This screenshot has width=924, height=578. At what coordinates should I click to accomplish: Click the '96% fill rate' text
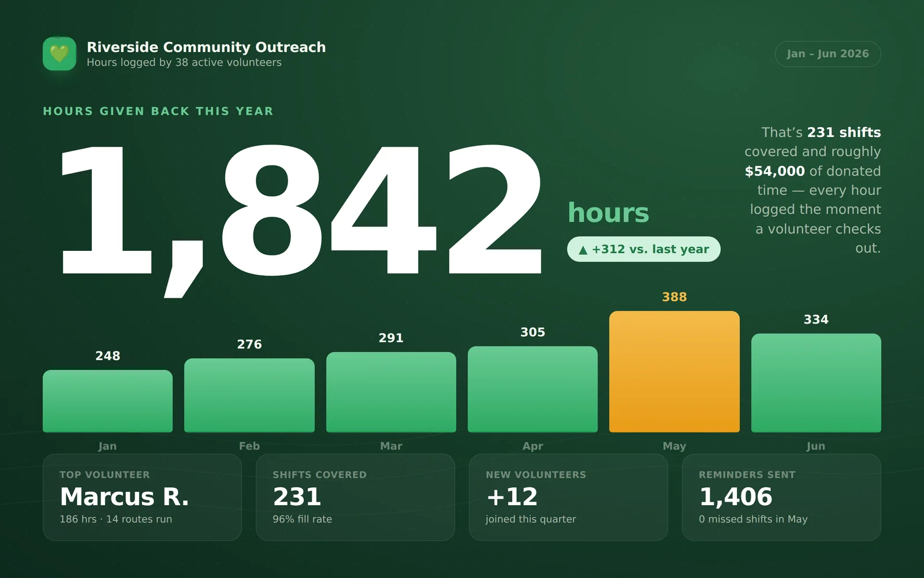(302, 519)
